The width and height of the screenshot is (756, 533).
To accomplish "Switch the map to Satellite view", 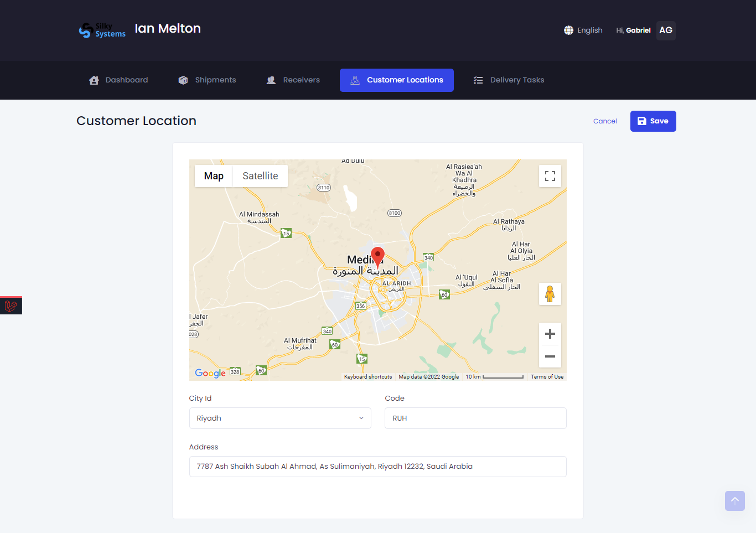I will click(260, 175).
